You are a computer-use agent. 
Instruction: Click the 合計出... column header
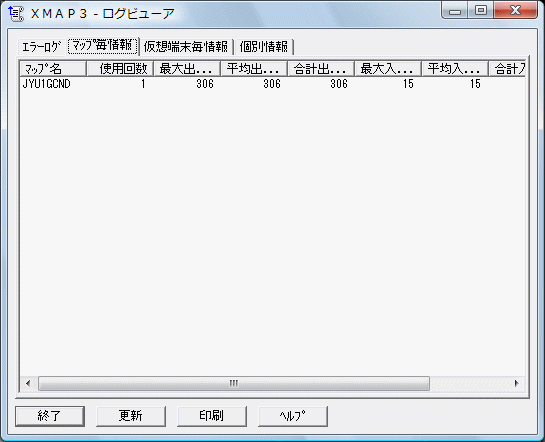(x=322, y=69)
